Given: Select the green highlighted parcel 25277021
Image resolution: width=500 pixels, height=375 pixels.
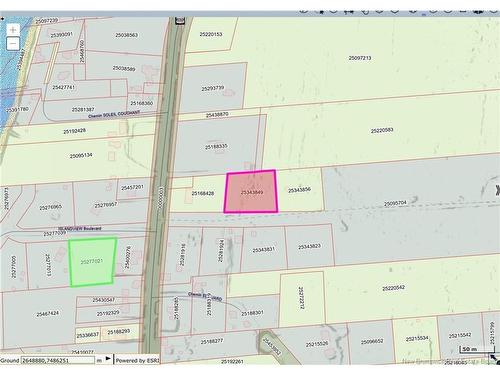Looking at the screenshot, I should [x=92, y=262].
